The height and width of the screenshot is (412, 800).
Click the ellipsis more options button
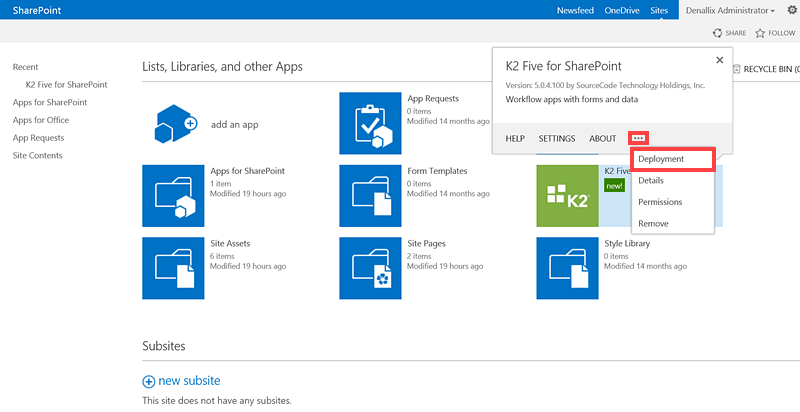click(638, 138)
